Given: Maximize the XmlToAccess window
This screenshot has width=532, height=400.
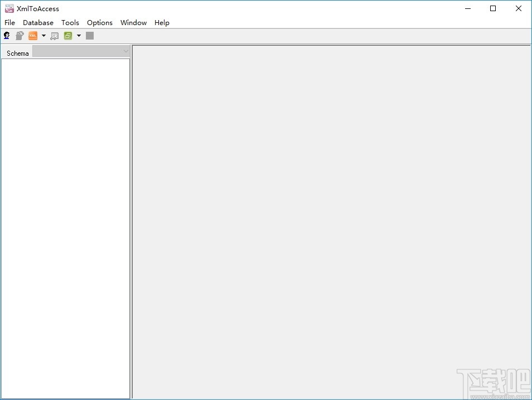Looking at the screenshot, I should pos(493,8).
